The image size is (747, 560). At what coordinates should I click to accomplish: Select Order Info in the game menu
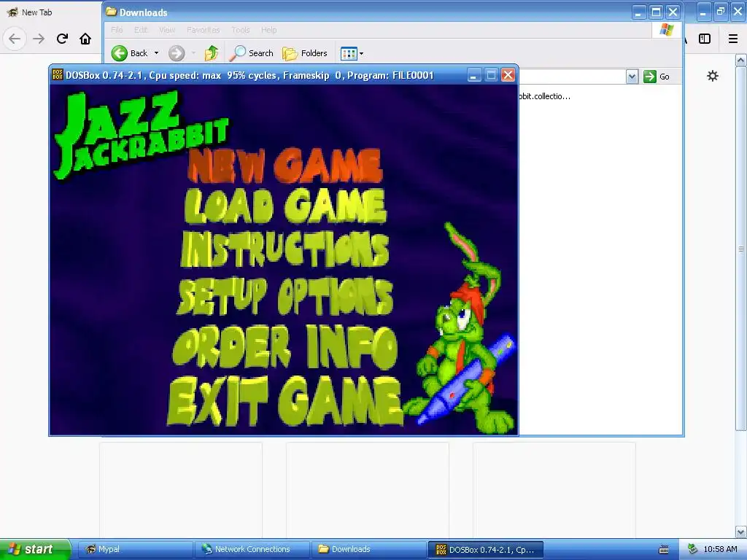pyautogui.click(x=285, y=346)
